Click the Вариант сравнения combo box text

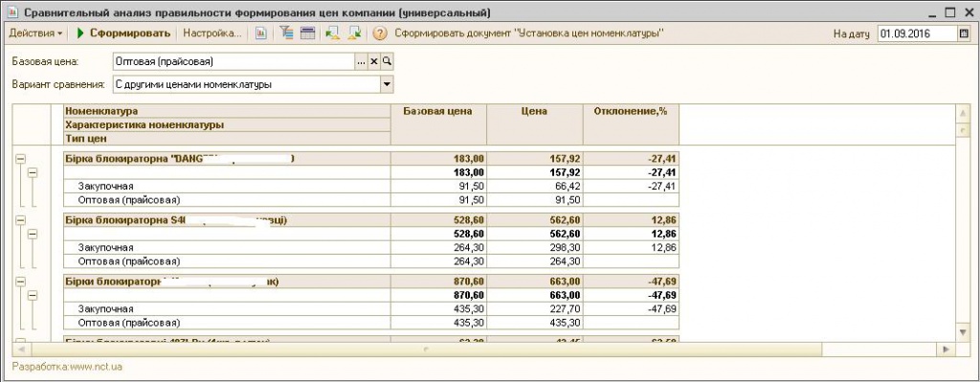tap(246, 84)
